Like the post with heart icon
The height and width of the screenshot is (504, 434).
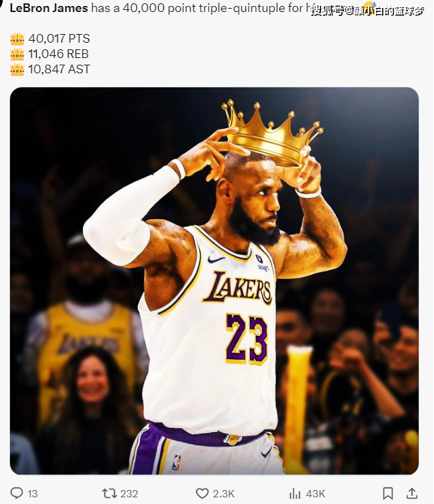click(202, 493)
